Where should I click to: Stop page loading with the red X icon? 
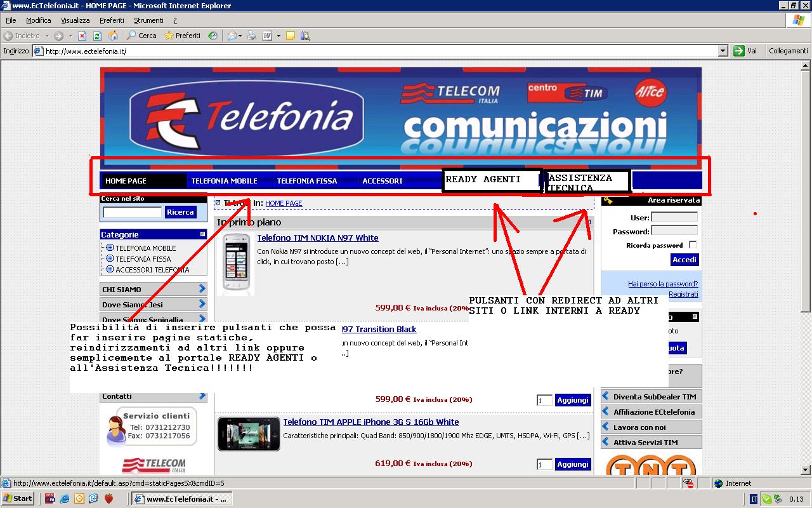(x=82, y=36)
